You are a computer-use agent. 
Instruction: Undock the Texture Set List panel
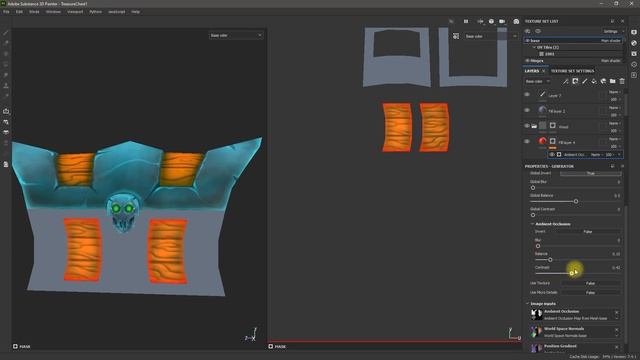612,21
